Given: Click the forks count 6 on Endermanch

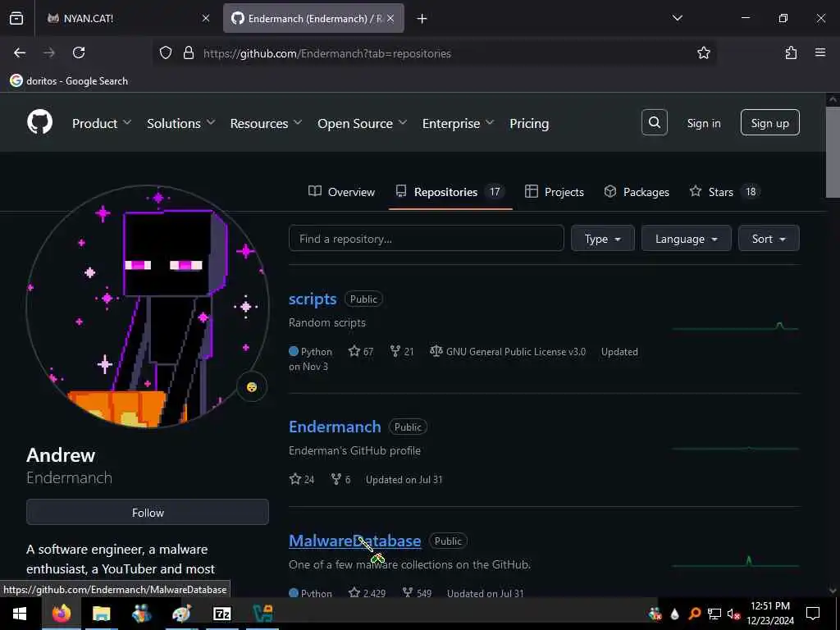Looking at the screenshot, I should point(340,479).
